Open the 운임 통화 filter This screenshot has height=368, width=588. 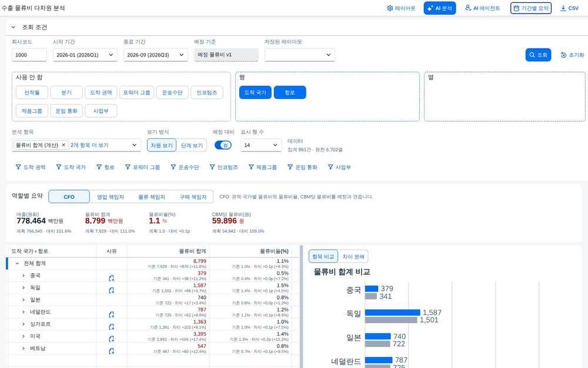pyautogui.click(x=302, y=167)
